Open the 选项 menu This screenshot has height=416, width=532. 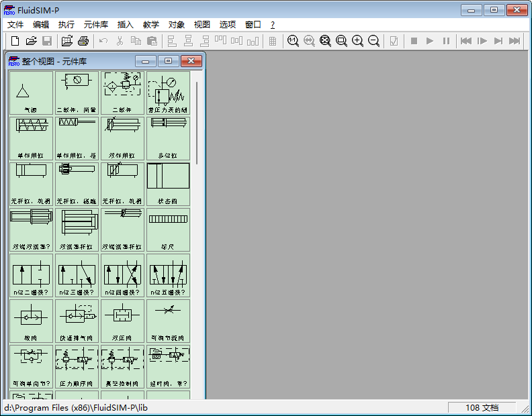coord(227,25)
